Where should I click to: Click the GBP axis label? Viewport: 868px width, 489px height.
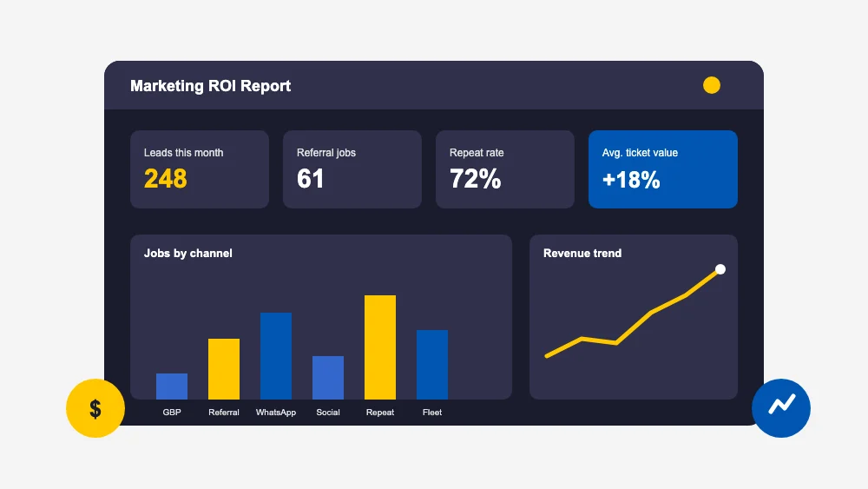172,412
